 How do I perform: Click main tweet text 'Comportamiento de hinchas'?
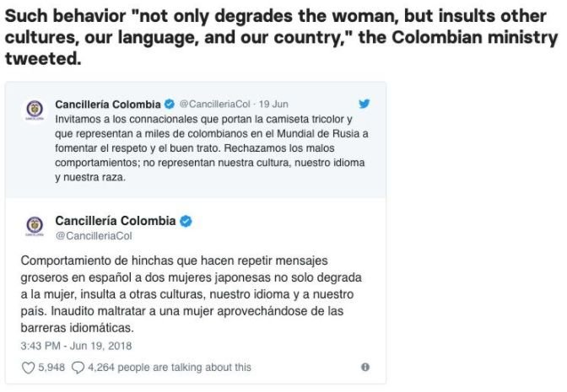click(x=191, y=294)
